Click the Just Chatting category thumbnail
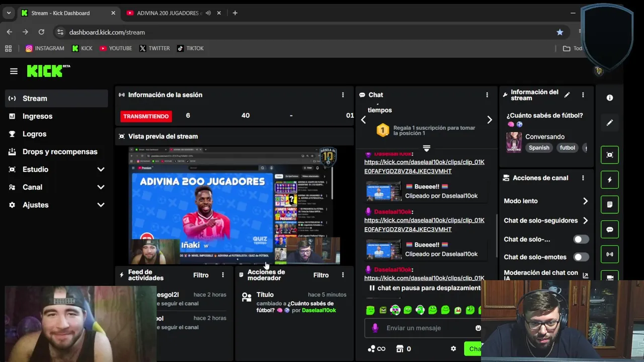The height and width of the screenshot is (362, 644). (x=514, y=142)
